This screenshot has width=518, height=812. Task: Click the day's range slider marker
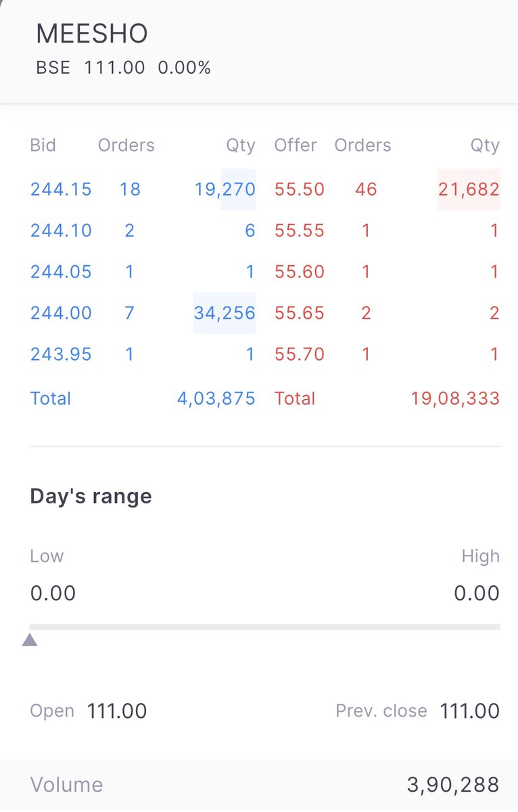point(30,639)
